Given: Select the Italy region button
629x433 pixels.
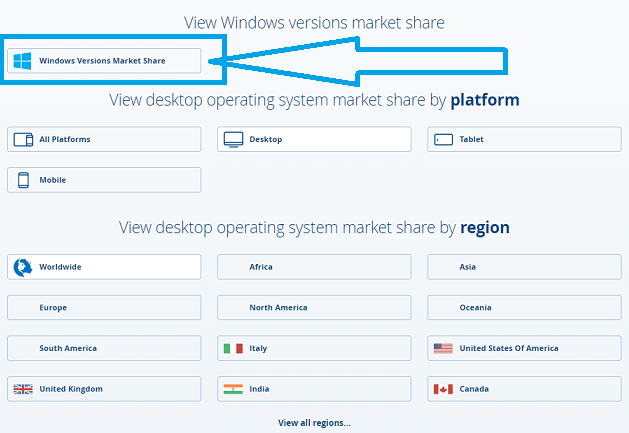Looking at the screenshot, I should coord(314,348).
